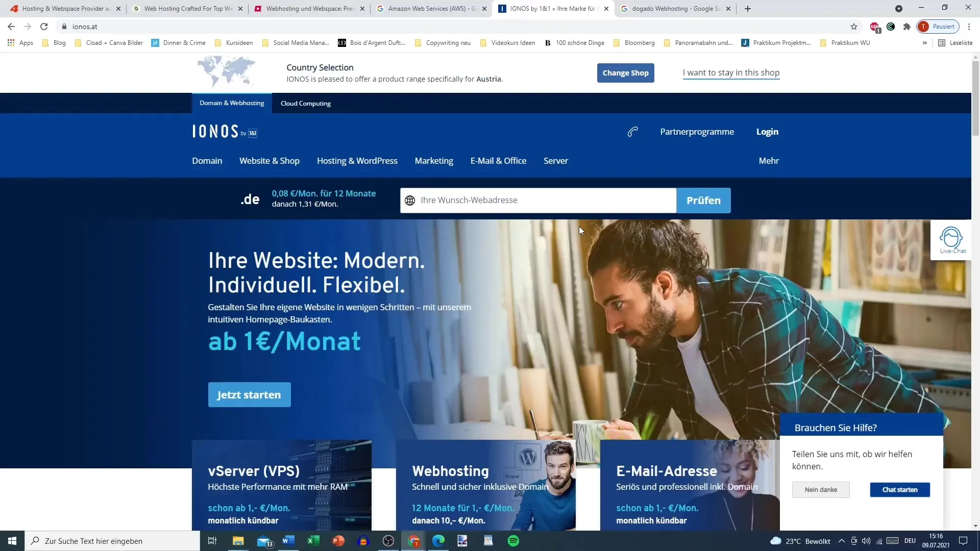980x551 pixels.
Task: Open Microsoft Edge from the taskbar
Action: (x=438, y=541)
